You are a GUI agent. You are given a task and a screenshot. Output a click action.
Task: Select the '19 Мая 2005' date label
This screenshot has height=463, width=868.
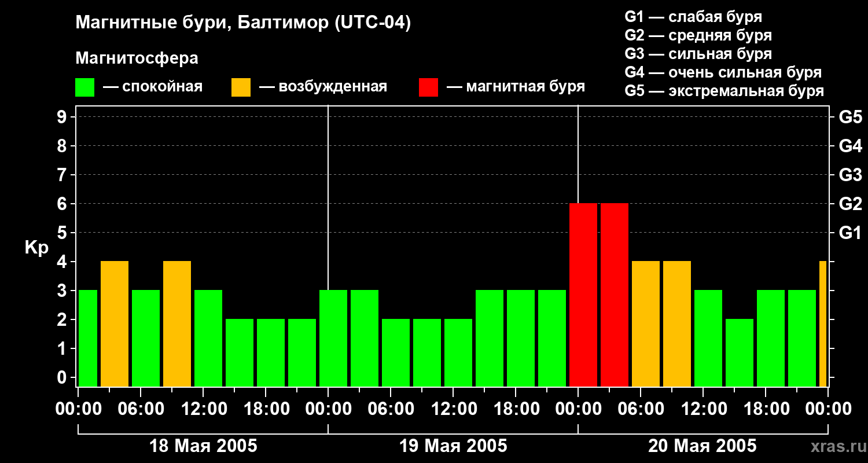453,446
